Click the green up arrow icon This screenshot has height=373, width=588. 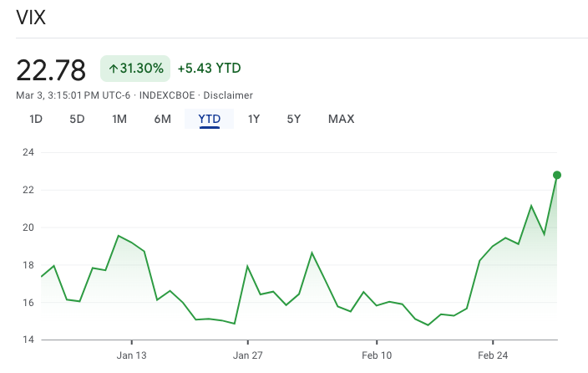click(113, 69)
